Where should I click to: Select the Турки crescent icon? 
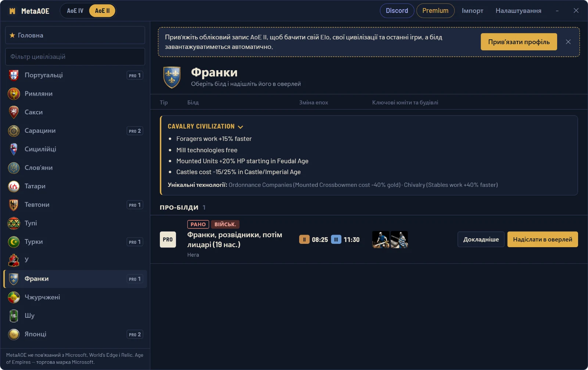(14, 242)
